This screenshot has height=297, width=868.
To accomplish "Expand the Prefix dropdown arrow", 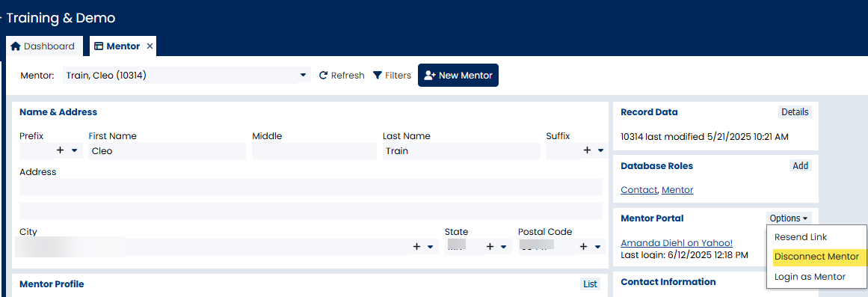I will point(74,150).
